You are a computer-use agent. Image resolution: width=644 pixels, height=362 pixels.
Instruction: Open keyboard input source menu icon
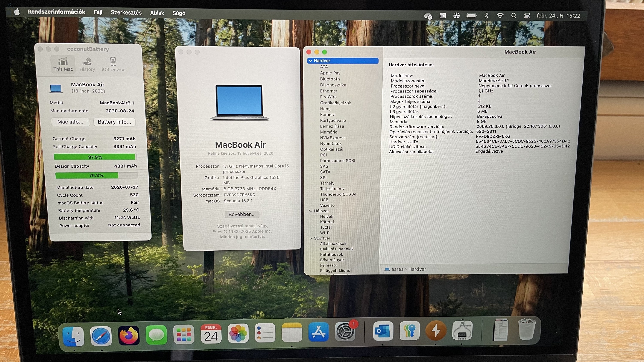pyautogui.click(x=442, y=16)
